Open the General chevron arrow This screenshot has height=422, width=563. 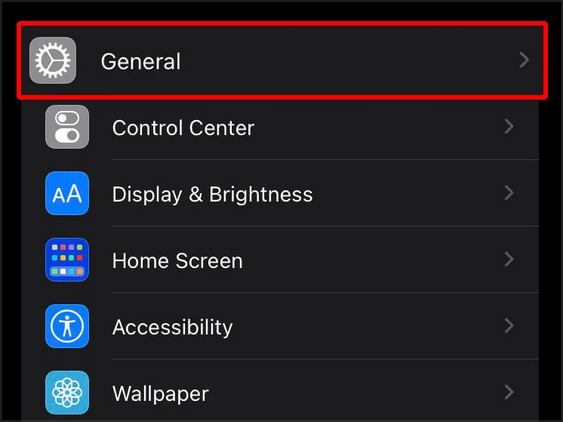[x=524, y=60]
